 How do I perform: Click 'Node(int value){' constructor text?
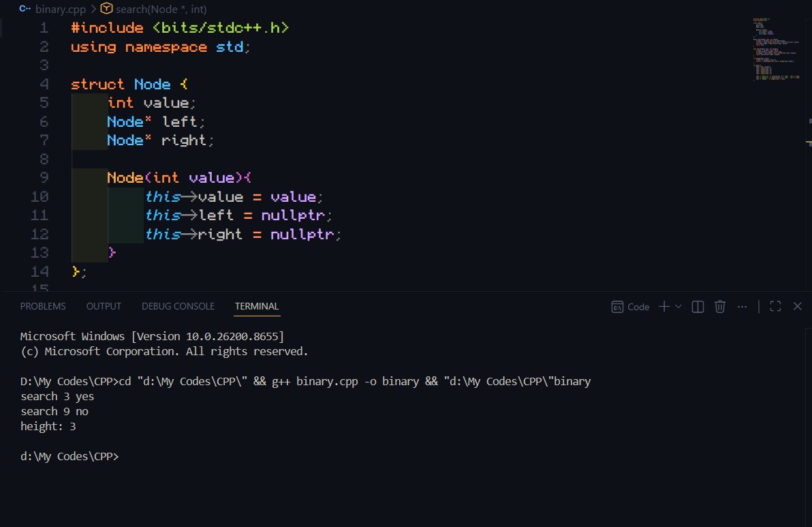179,178
